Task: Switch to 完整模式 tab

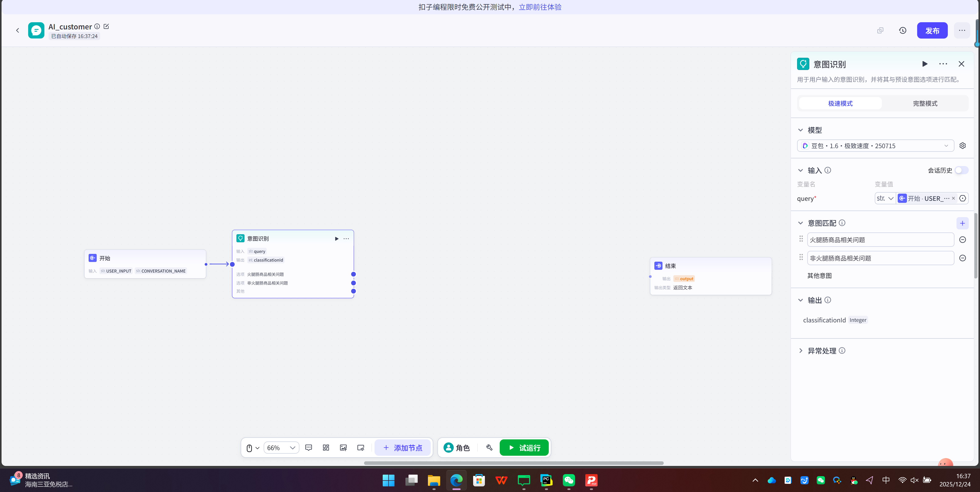Action: (925, 103)
